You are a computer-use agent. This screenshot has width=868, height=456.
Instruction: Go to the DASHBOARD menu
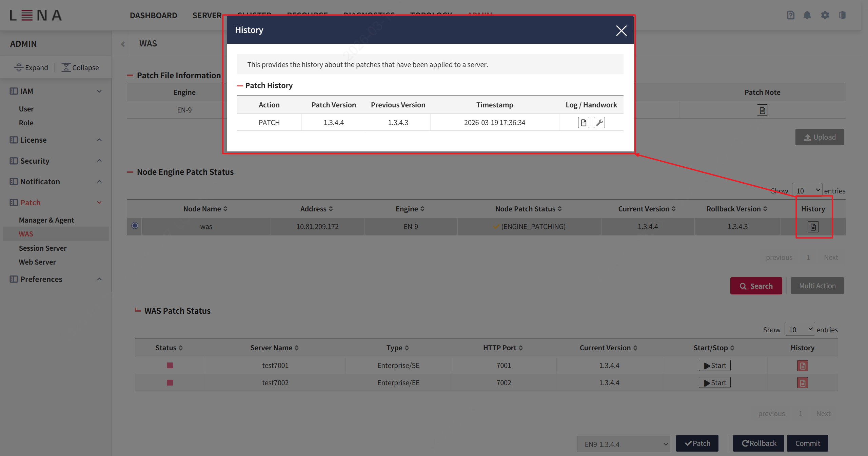pyautogui.click(x=153, y=16)
